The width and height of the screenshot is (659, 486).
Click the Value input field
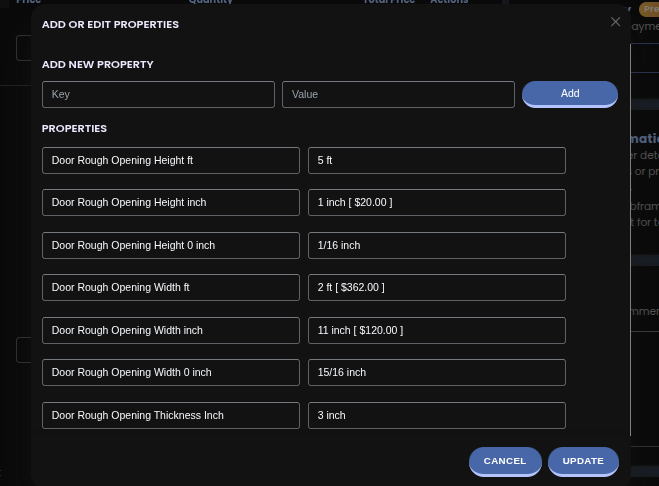pos(398,94)
